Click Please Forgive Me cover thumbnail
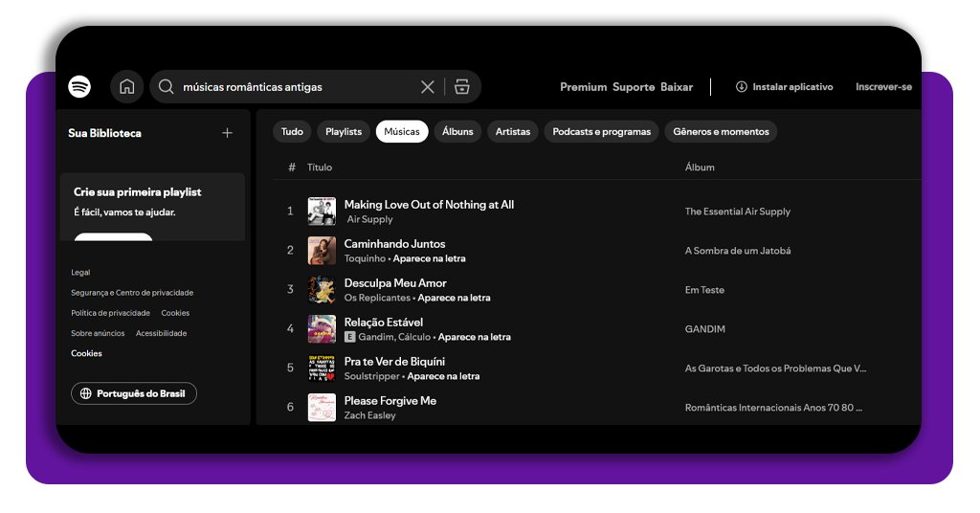Image resolution: width=980 pixels, height=513 pixels. pyautogui.click(x=322, y=408)
